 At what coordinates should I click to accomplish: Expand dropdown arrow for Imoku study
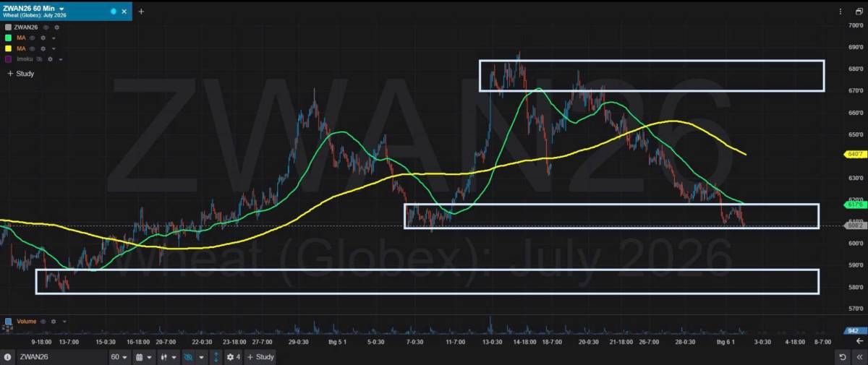pos(60,59)
